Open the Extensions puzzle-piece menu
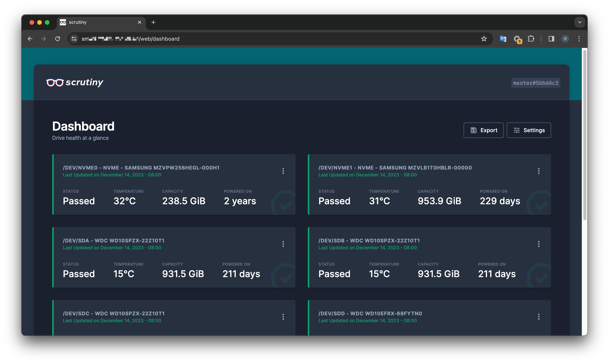The width and height of the screenshot is (609, 364). (x=531, y=39)
